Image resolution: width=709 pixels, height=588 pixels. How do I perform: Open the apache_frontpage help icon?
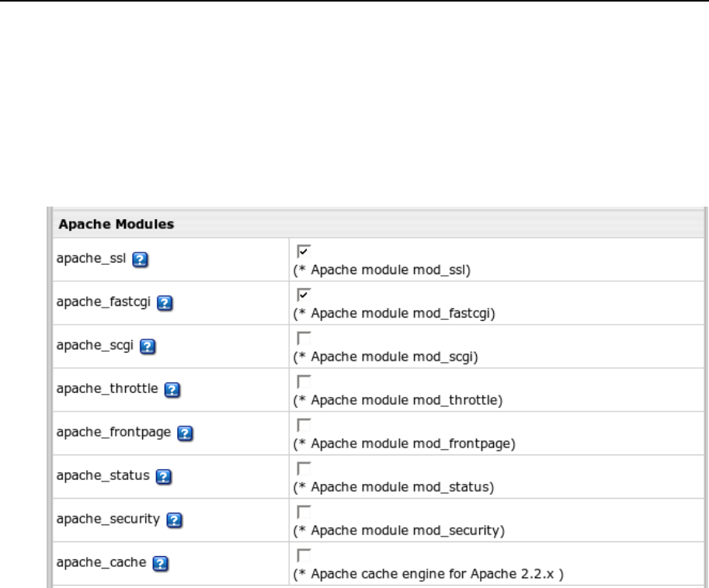click(185, 433)
